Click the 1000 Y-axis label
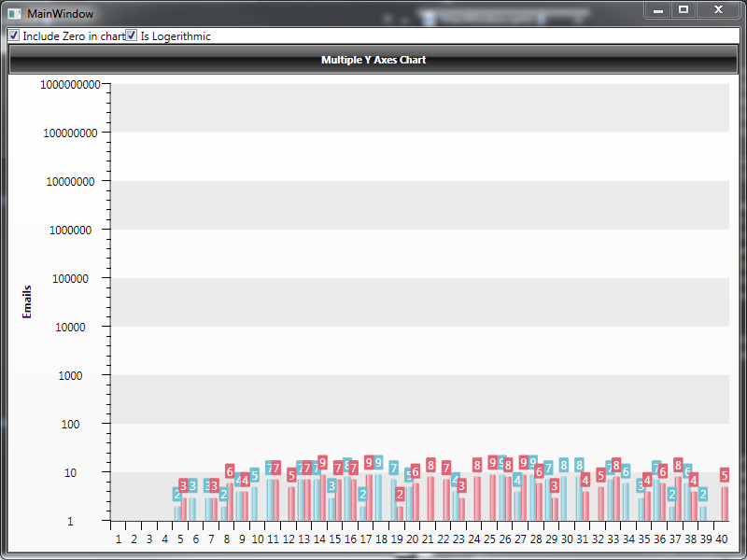Viewport: 747px width, 560px height. click(71, 376)
